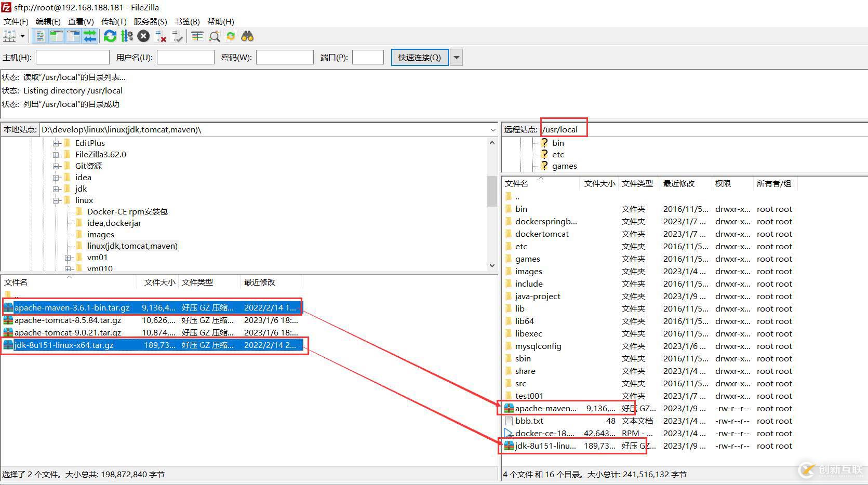Click the 主机(H) host input field
The width and height of the screenshot is (868, 485).
(x=72, y=57)
